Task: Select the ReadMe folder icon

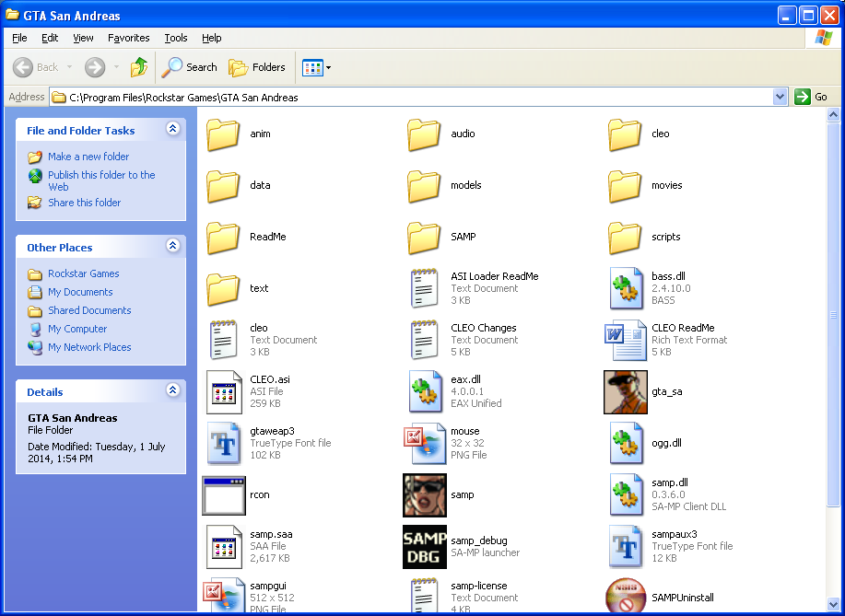Action: click(x=223, y=238)
